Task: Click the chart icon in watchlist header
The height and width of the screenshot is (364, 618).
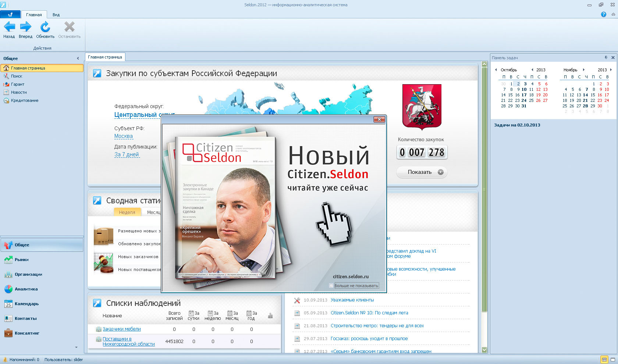Action: click(270, 315)
